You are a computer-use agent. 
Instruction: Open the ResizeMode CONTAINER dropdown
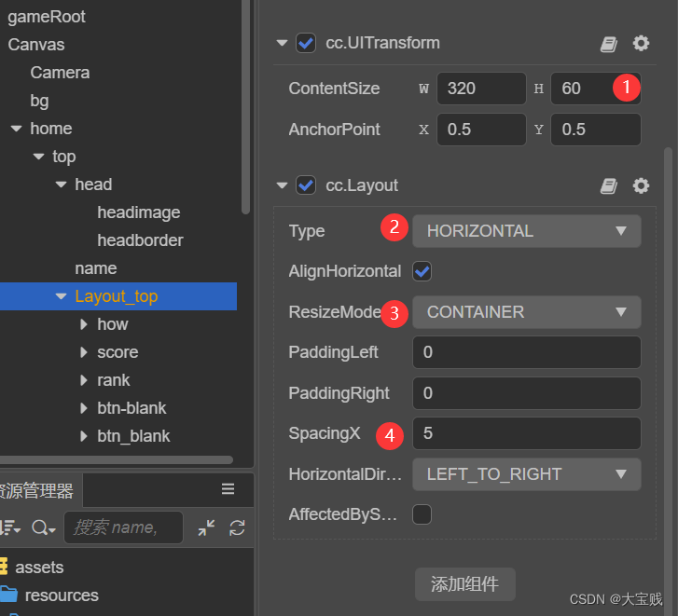[x=526, y=312]
